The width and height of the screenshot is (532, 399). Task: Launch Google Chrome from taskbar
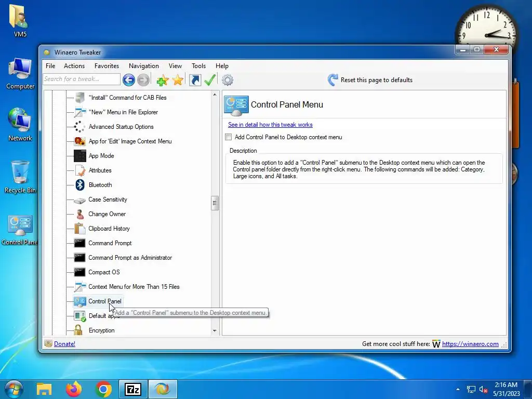coord(103,389)
